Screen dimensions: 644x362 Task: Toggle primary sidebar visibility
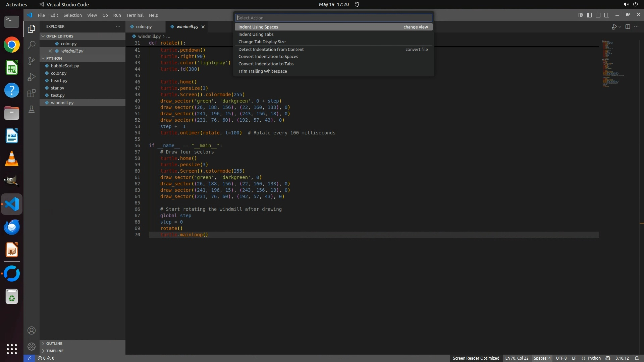click(x=589, y=15)
